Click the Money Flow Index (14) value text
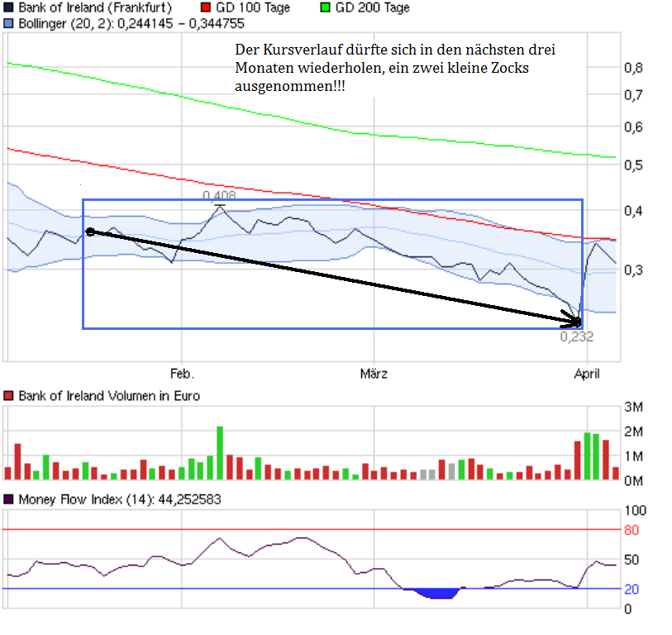The width and height of the screenshot is (672, 635). pyautogui.click(x=120, y=499)
